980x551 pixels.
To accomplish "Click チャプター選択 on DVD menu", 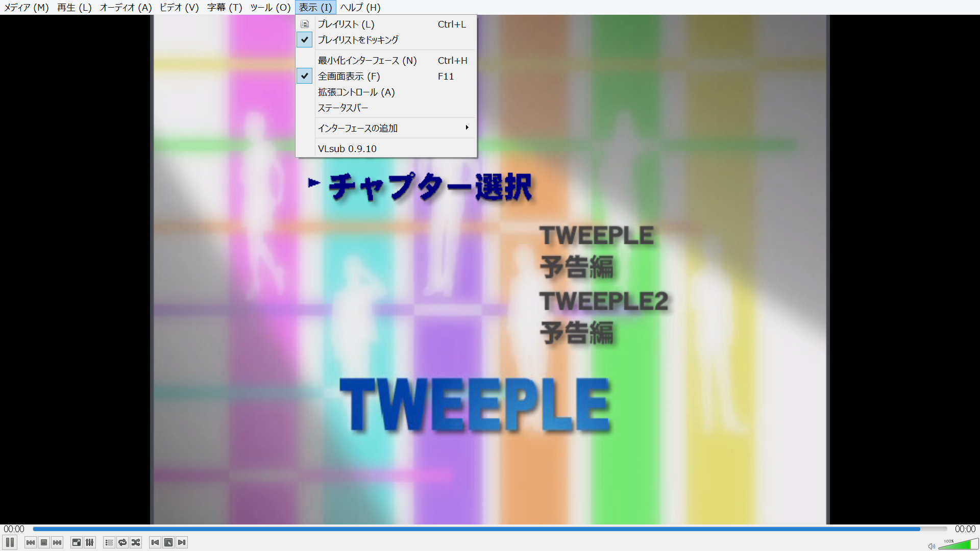I will 430,187.
